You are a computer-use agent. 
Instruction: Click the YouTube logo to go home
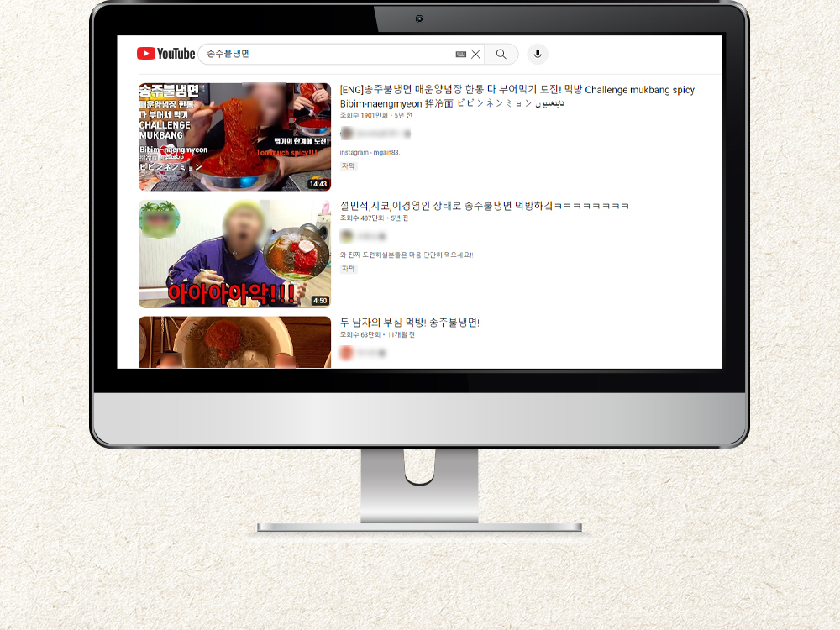click(165, 54)
